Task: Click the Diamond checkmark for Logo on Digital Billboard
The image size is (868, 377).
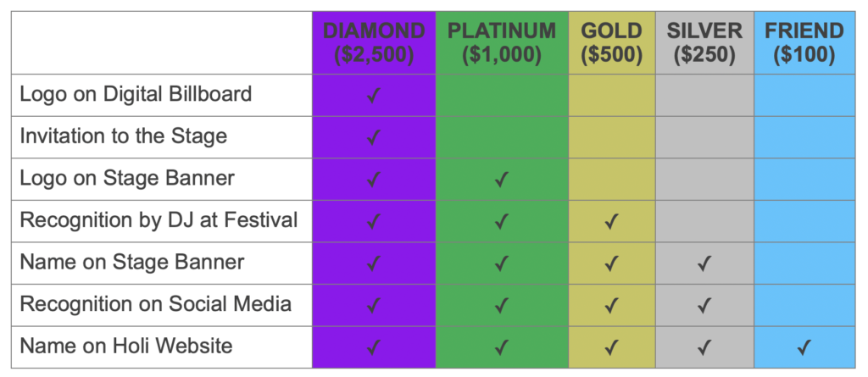Action: 374,96
